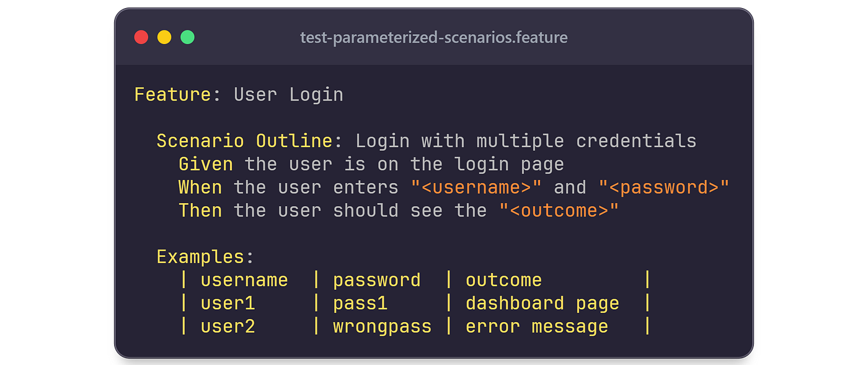Select the Scenario Outline keyword
This screenshot has width=868, height=365.
(x=244, y=141)
